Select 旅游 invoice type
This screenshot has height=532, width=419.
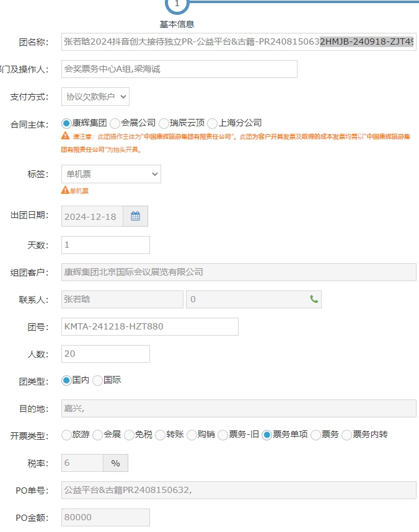pyautogui.click(x=67, y=435)
